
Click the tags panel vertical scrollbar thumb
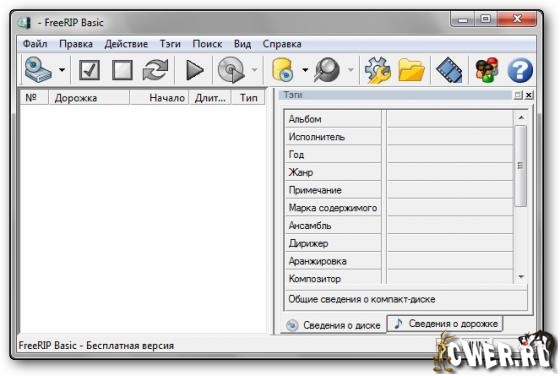(x=521, y=165)
